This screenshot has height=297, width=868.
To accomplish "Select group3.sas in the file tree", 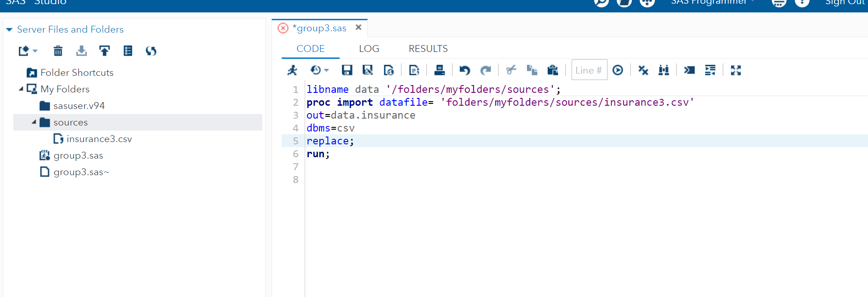I will [78, 155].
